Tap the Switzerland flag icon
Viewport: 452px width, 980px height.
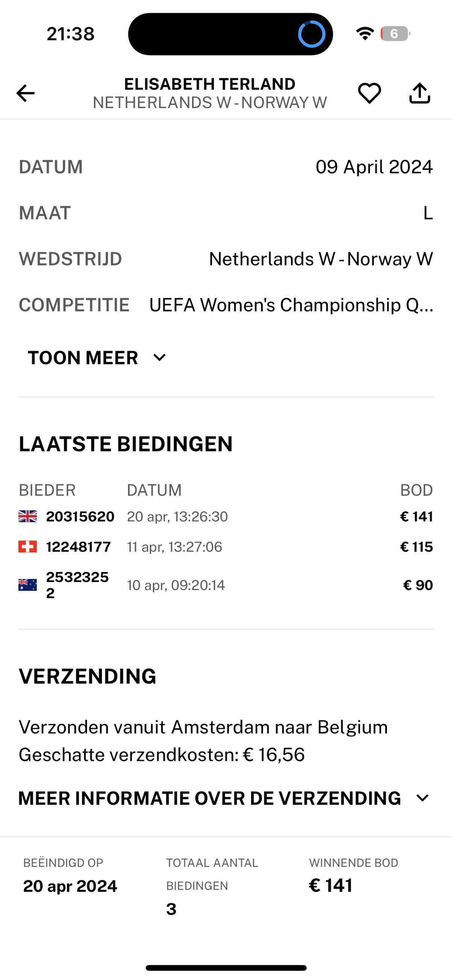point(28,547)
